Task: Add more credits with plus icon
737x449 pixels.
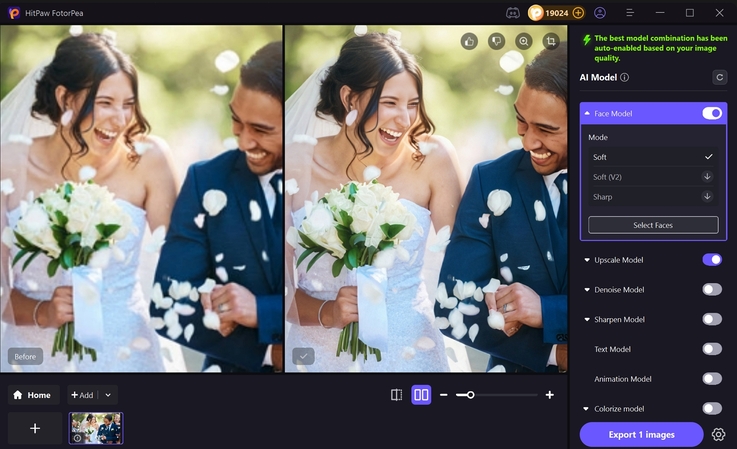Action: point(578,13)
